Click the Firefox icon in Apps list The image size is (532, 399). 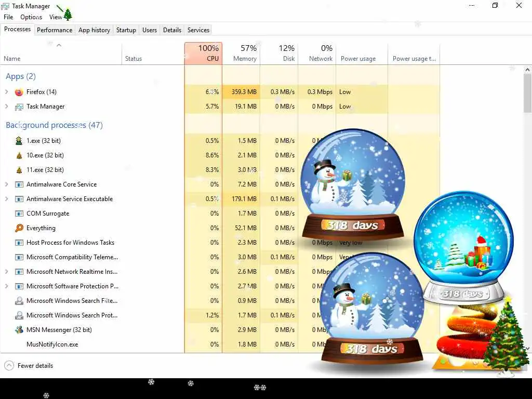click(x=19, y=92)
